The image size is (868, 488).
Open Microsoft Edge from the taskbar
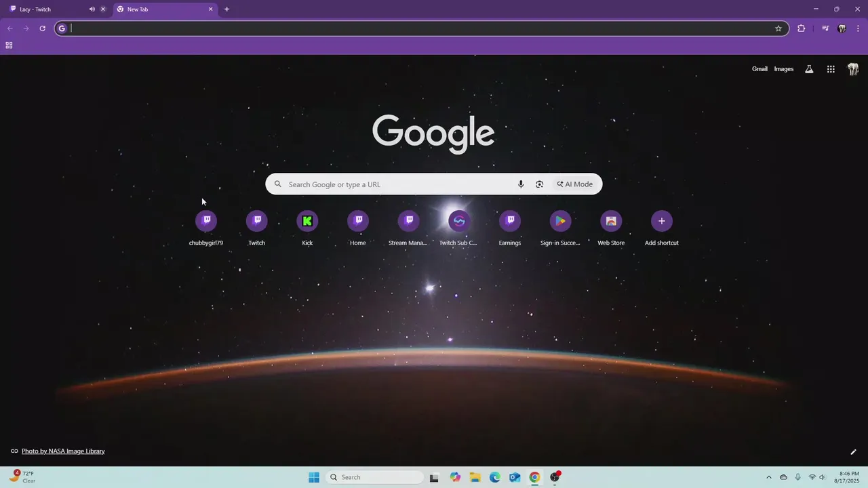[x=495, y=477]
